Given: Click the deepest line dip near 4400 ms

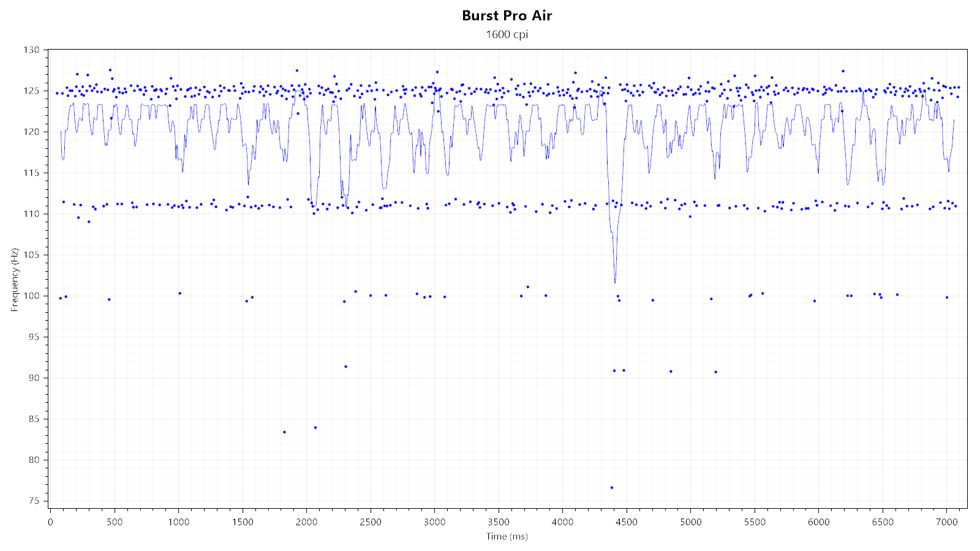Looking at the screenshot, I should [615, 282].
